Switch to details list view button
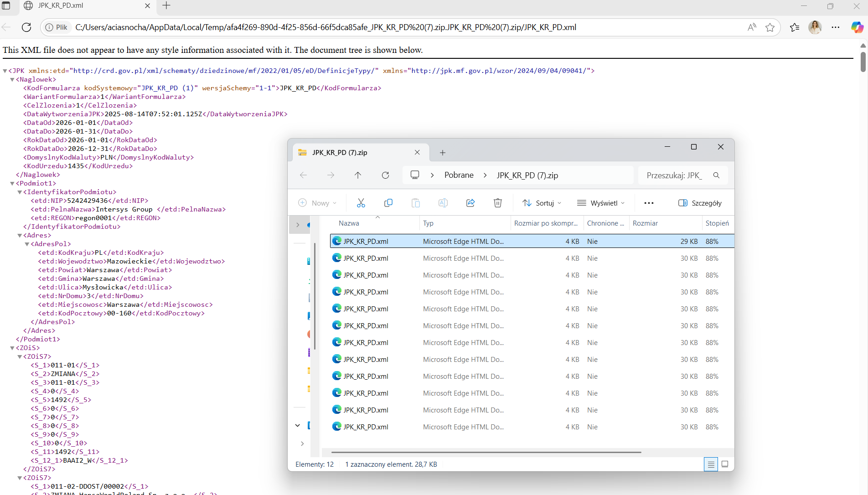 tap(711, 464)
